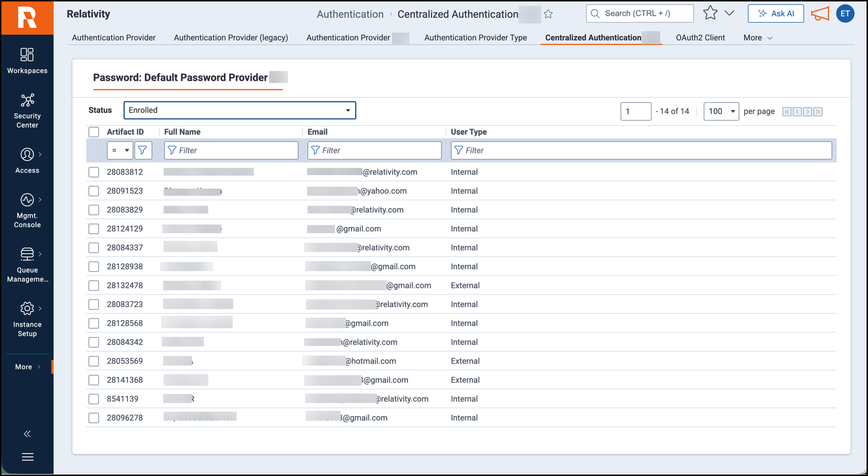The image size is (868, 476).
Task: Sort by the Email column header
Action: click(318, 132)
